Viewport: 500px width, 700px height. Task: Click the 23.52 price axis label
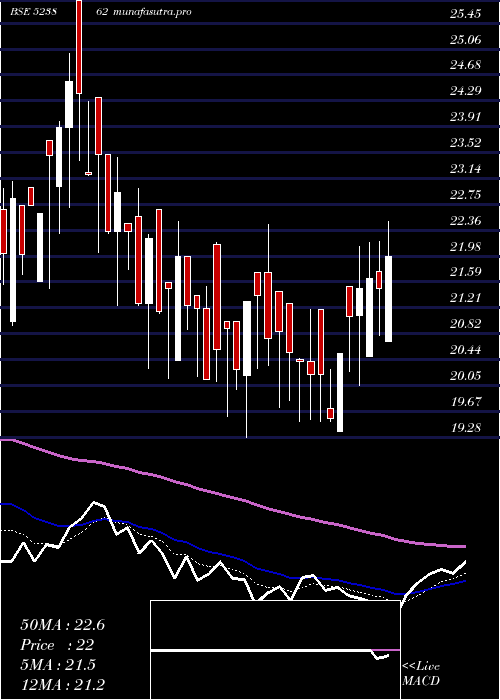coord(466,143)
